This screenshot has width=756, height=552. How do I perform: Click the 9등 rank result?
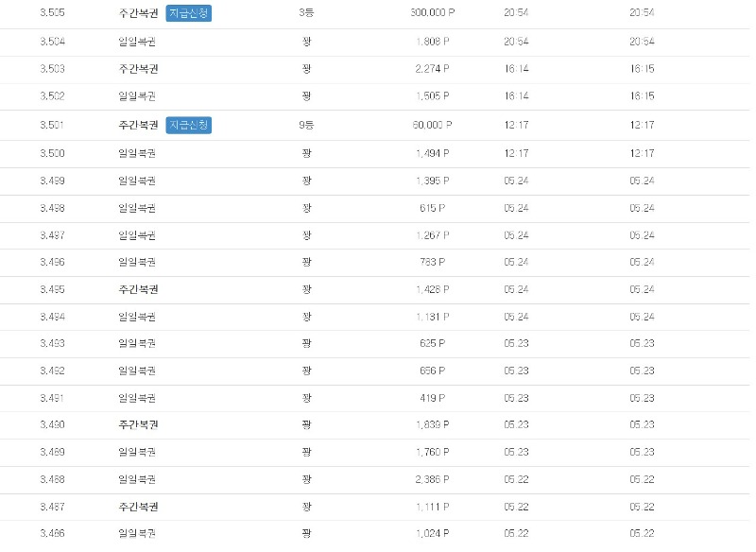click(x=306, y=126)
